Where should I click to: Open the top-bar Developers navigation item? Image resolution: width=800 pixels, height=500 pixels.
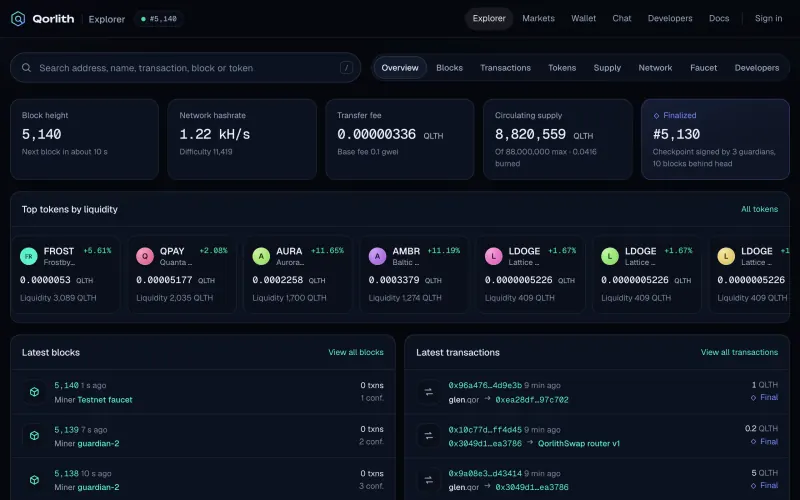point(670,18)
